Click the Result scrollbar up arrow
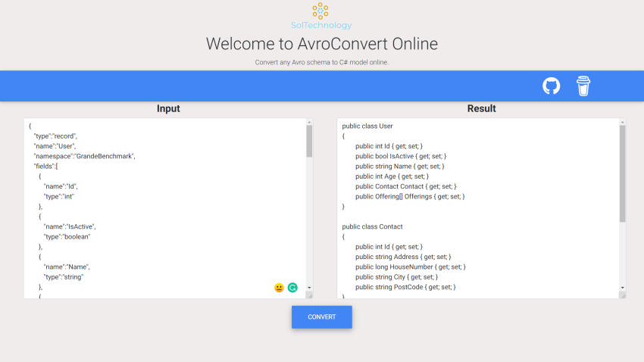Image resolution: width=644 pixels, height=362 pixels. pos(622,122)
